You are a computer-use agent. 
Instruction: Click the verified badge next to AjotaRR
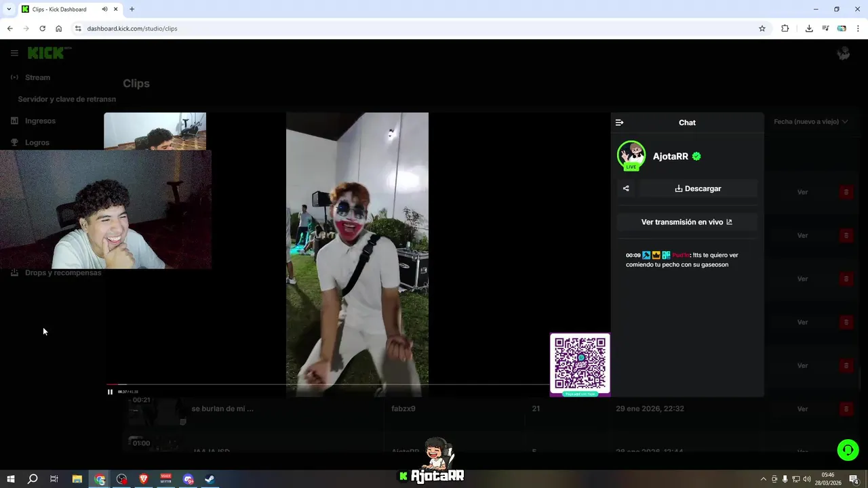[696, 156]
